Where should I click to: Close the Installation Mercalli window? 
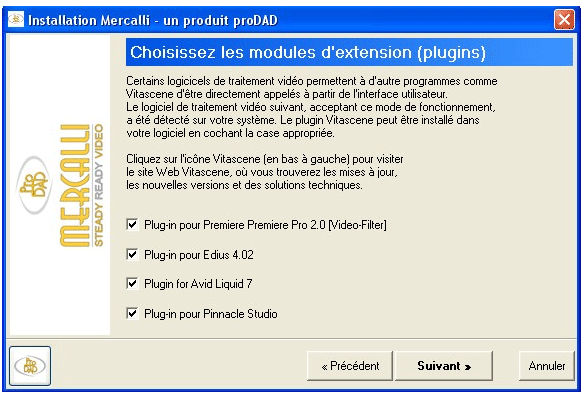564,19
